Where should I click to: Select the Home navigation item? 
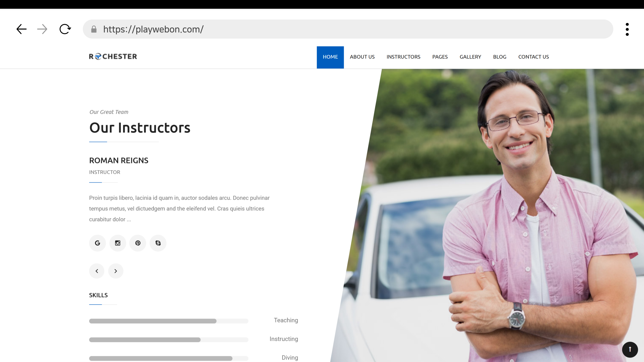[x=330, y=57]
